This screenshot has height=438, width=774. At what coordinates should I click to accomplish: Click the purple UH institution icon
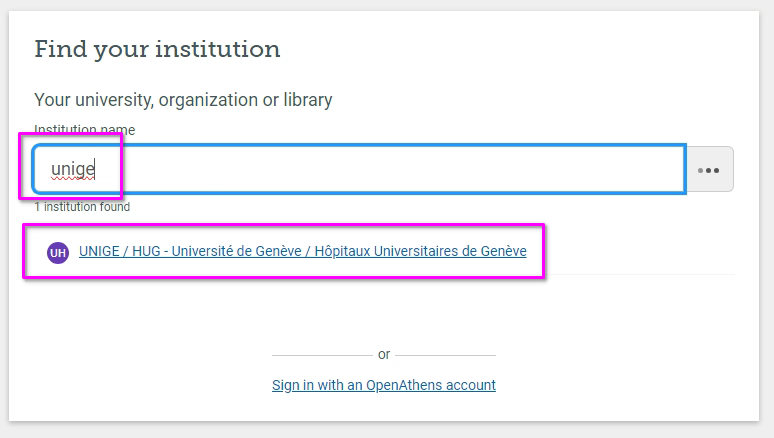[58, 253]
